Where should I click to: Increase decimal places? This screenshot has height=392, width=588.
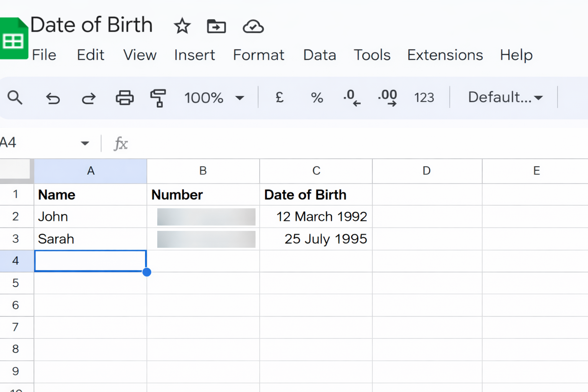click(387, 98)
